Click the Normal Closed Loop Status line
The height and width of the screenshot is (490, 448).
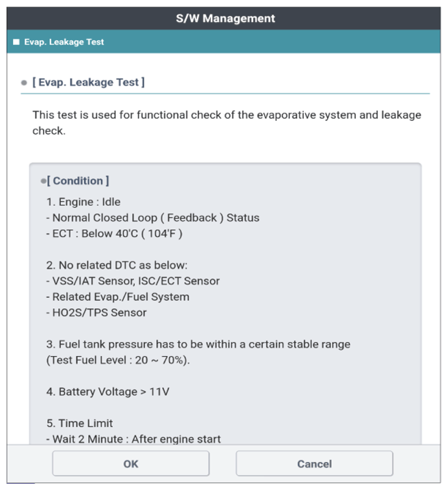tap(153, 218)
